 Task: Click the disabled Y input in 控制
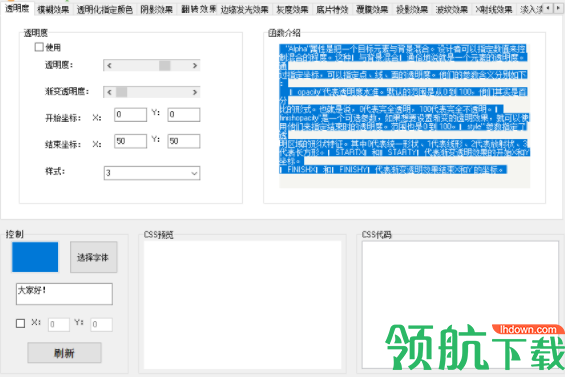[102, 324]
